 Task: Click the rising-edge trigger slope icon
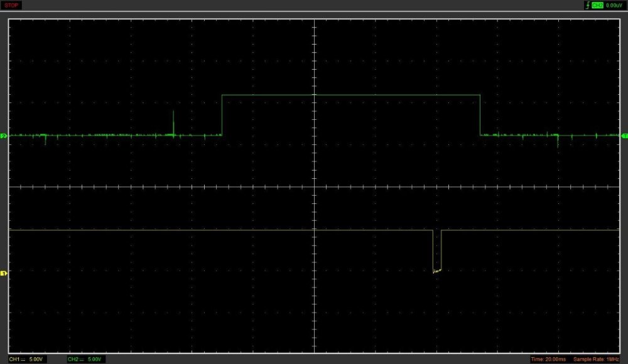pos(588,5)
